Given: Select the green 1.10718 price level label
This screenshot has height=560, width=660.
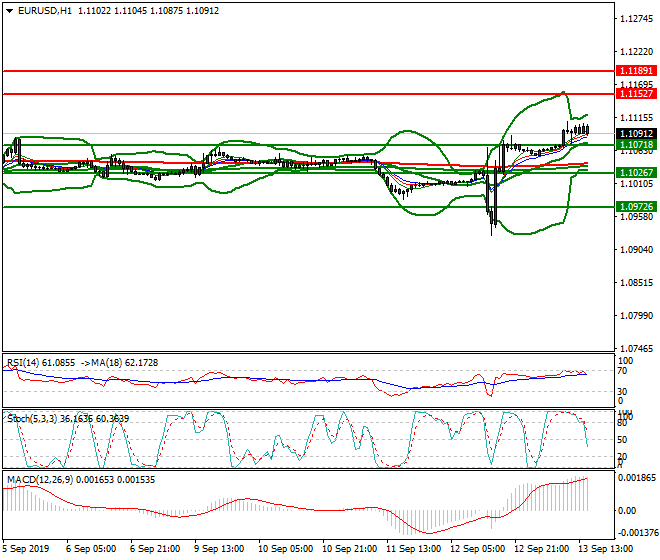Looking at the screenshot, I should click(636, 145).
